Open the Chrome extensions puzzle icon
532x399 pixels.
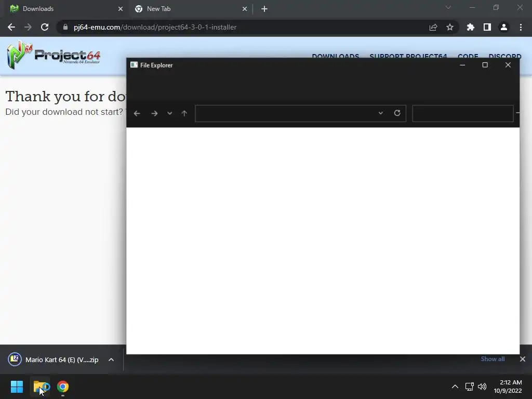point(471,27)
